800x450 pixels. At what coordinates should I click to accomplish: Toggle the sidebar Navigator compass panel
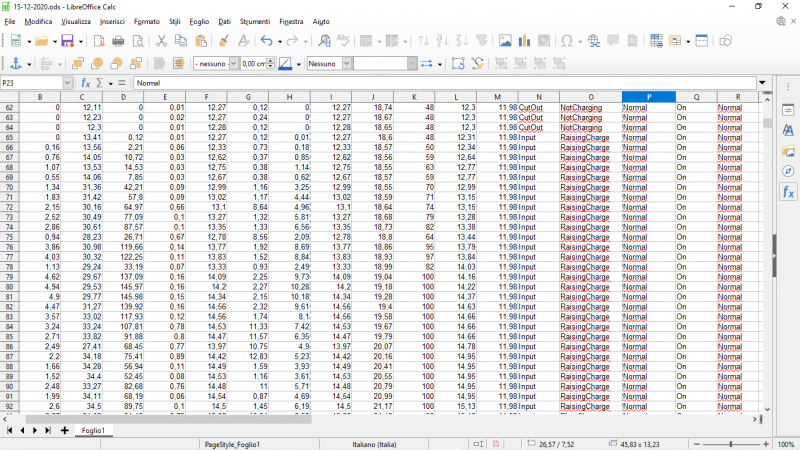pyautogui.click(x=787, y=171)
